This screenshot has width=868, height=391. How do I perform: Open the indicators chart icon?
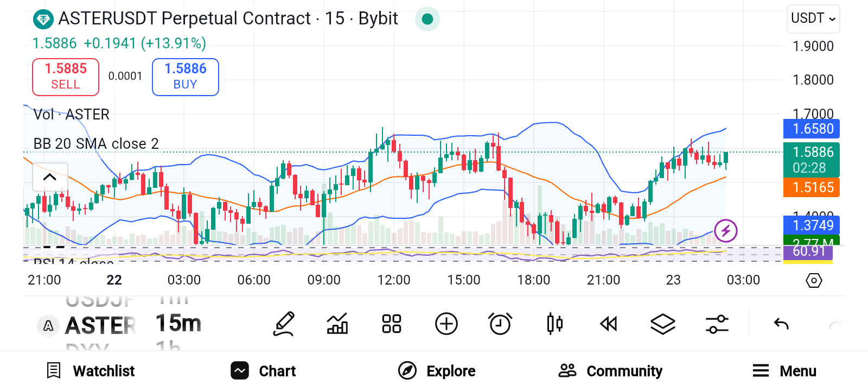(x=337, y=324)
